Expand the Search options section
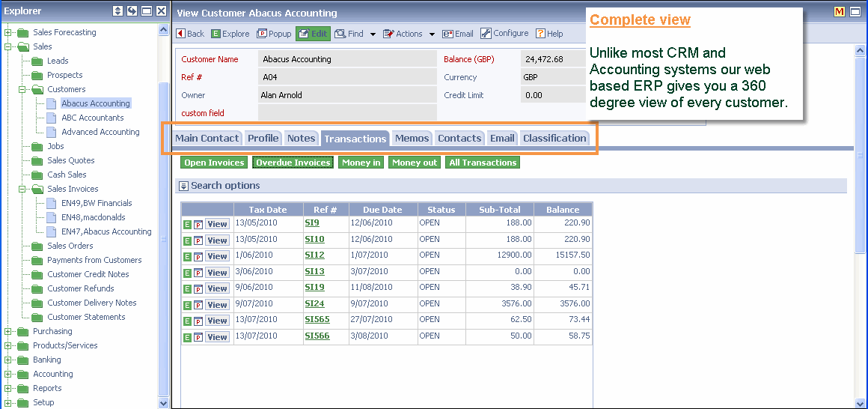868x409 pixels. coord(183,186)
